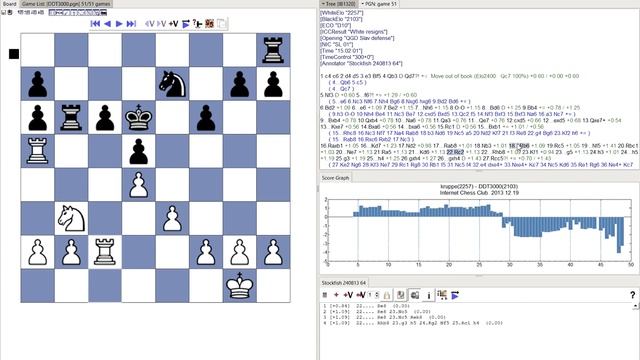Switch to the Board tab

coord(9,4)
